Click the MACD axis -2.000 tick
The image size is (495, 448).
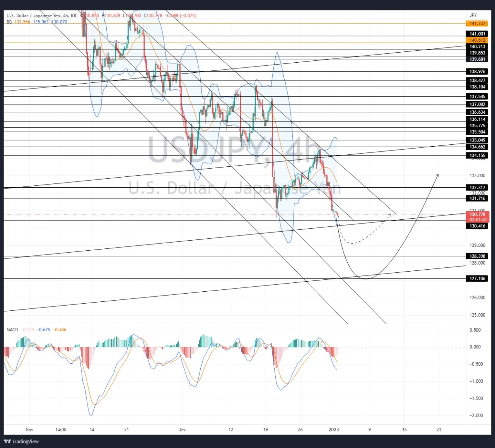point(476,416)
